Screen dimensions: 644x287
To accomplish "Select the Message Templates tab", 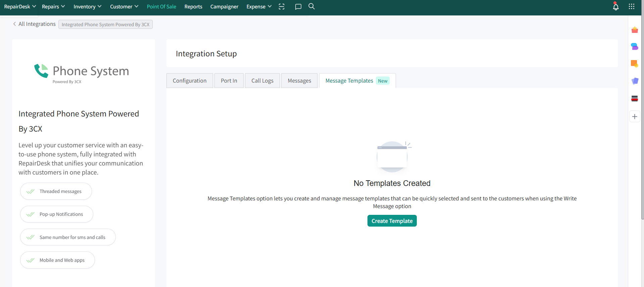I will 357,81.
